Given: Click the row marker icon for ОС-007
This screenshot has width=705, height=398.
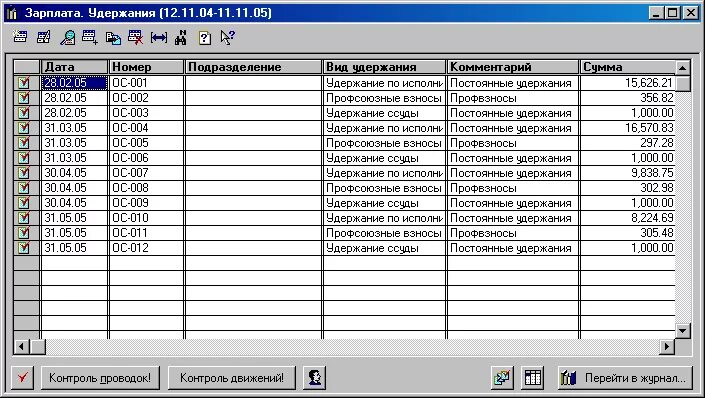Looking at the screenshot, I should 24,173.
